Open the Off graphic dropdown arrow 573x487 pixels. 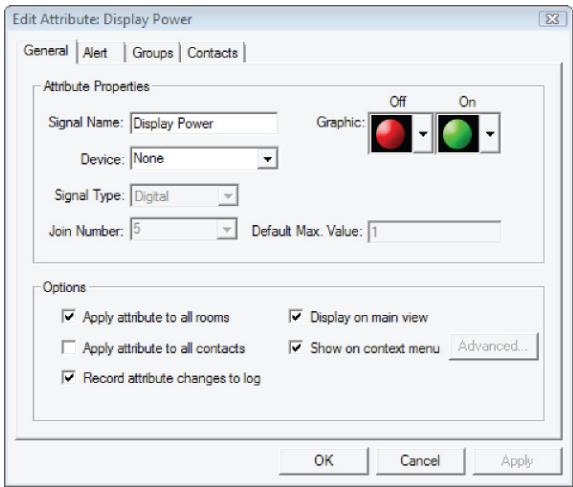423,133
